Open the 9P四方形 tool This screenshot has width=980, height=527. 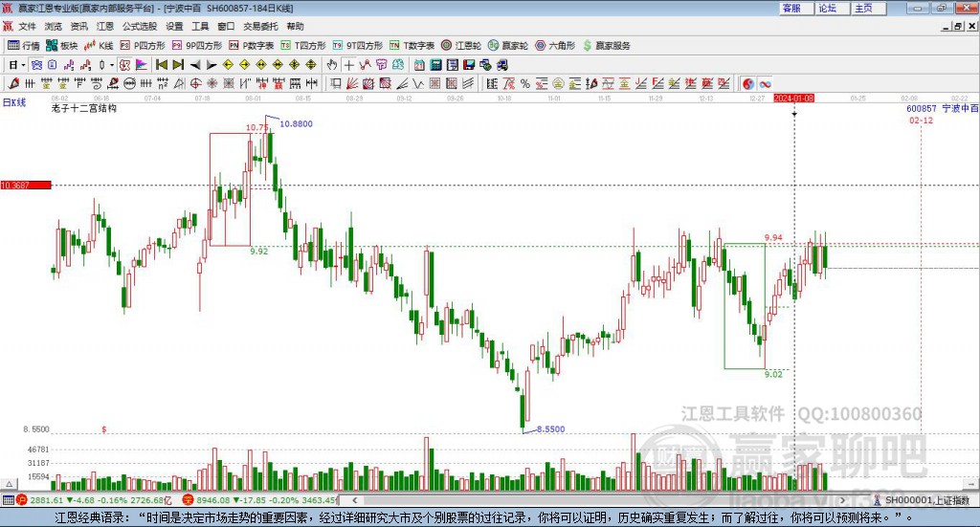tap(197, 46)
